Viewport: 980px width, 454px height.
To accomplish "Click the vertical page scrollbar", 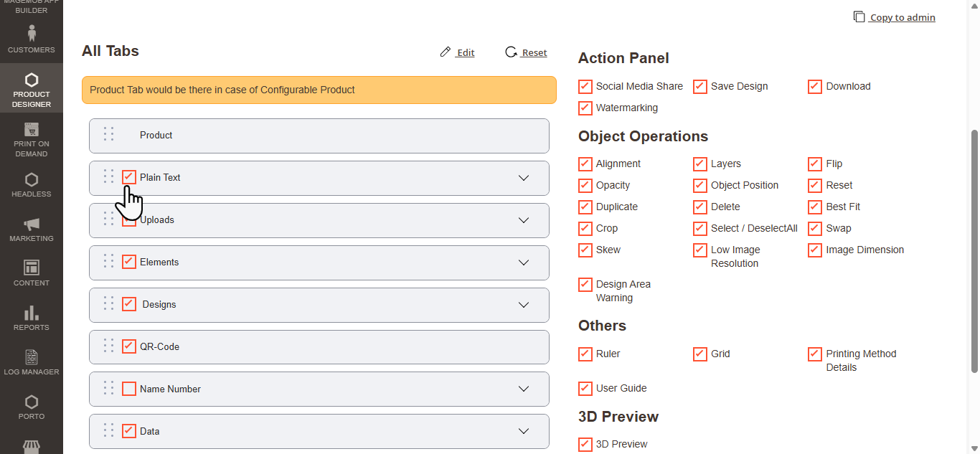I will point(974,251).
